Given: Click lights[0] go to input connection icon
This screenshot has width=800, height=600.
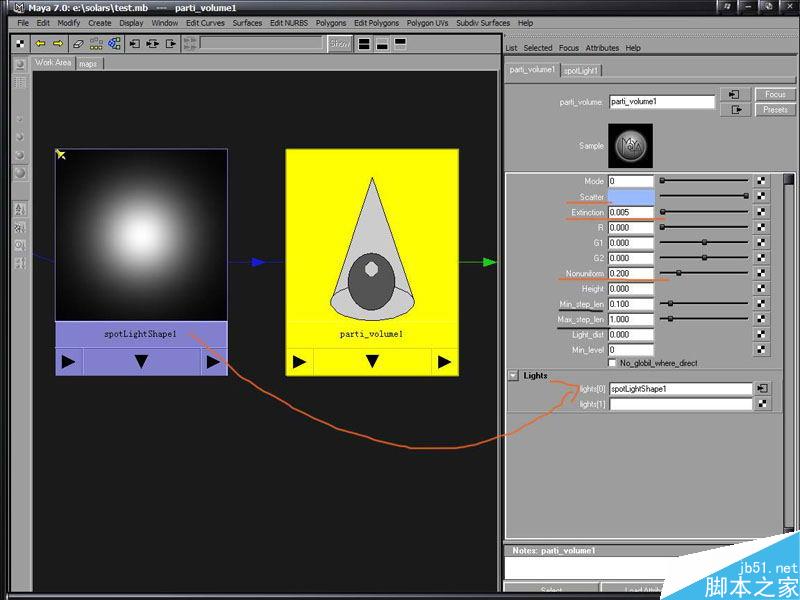Looking at the screenshot, I should tap(762, 388).
